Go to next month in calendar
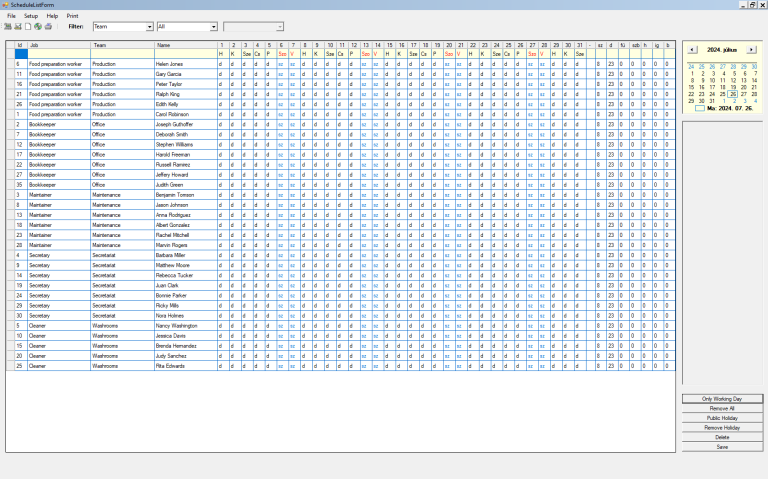 pos(751,49)
